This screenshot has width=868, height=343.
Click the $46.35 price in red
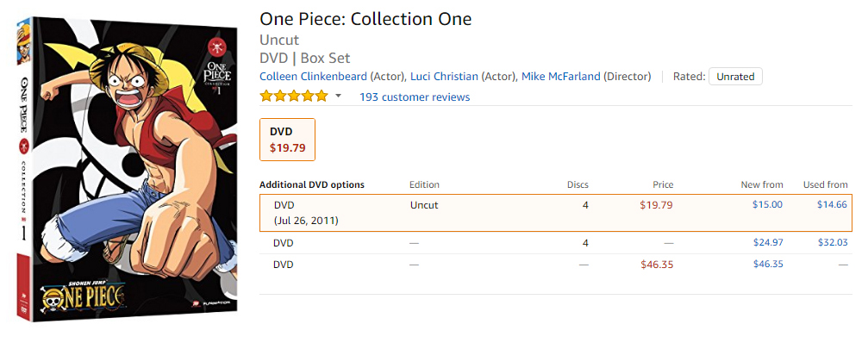[657, 265]
